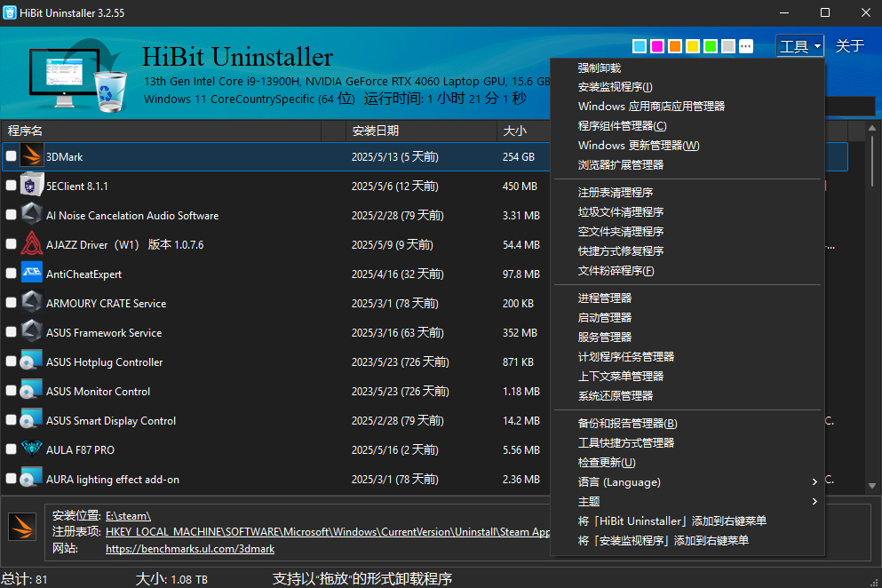Pick the orange theme color swatch
The width and height of the screenshot is (882, 588).
pos(675,46)
